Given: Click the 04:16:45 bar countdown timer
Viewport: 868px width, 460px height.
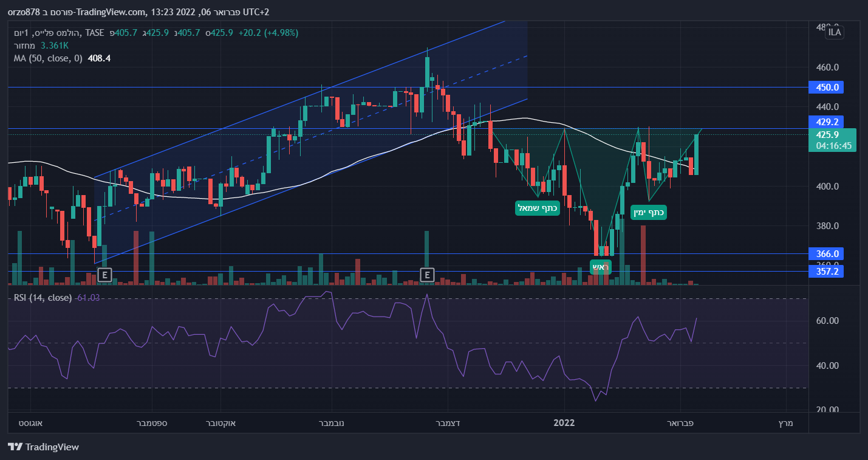Looking at the screenshot, I should pos(833,146).
